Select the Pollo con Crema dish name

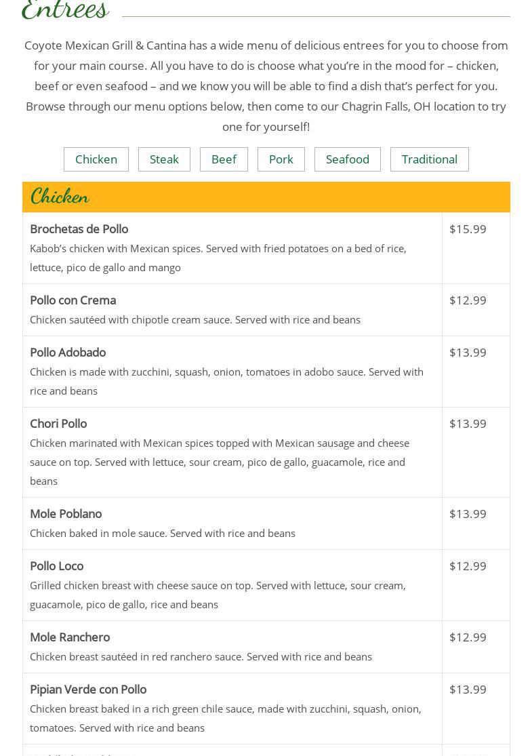click(x=73, y=300)
